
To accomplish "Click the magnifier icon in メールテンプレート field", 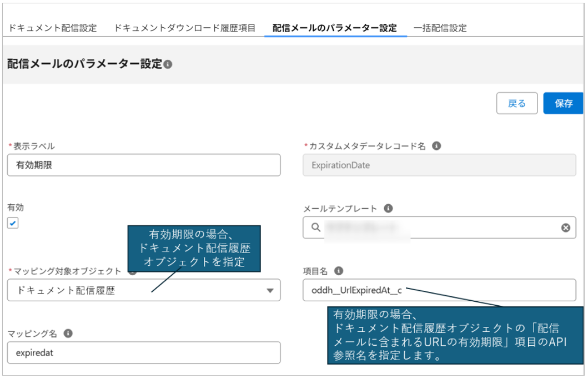I will [x=315, y=228].
